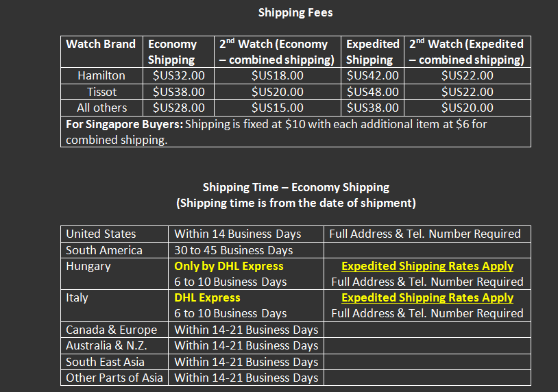Click the "All others" brand cell
The height and width of the screenshot is (392, 558).
(101, 108)
